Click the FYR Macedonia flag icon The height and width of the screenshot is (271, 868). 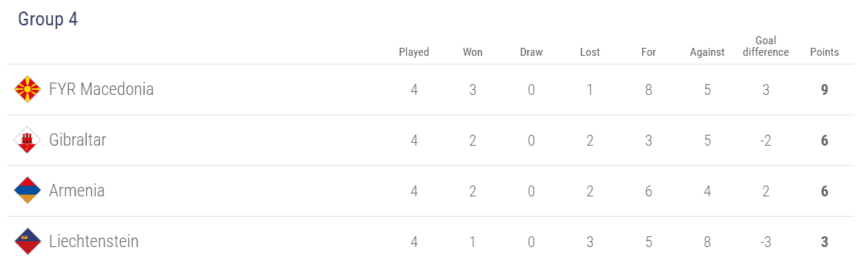(x=27, y=89)
